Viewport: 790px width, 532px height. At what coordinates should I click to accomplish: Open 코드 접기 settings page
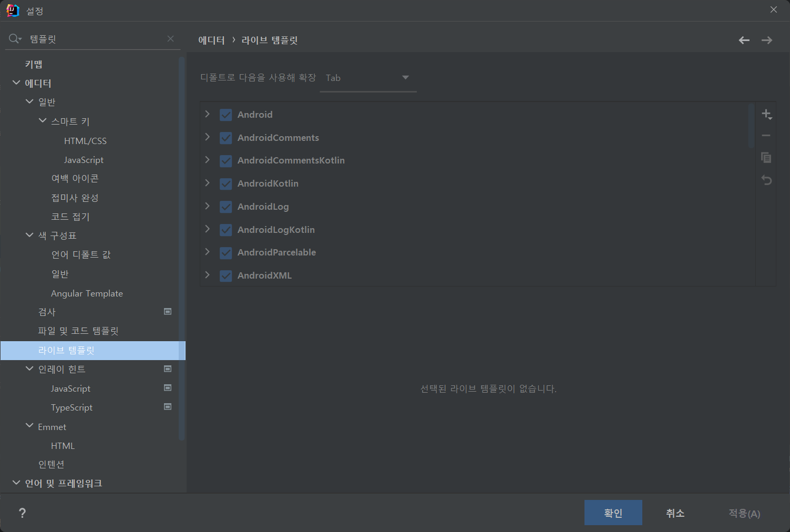pyautogui.click(x=70, y=217)
